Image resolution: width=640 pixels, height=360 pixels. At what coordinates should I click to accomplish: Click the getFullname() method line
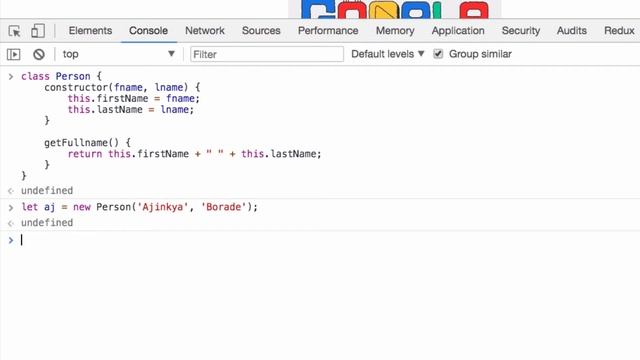click(x=87, y=142)
